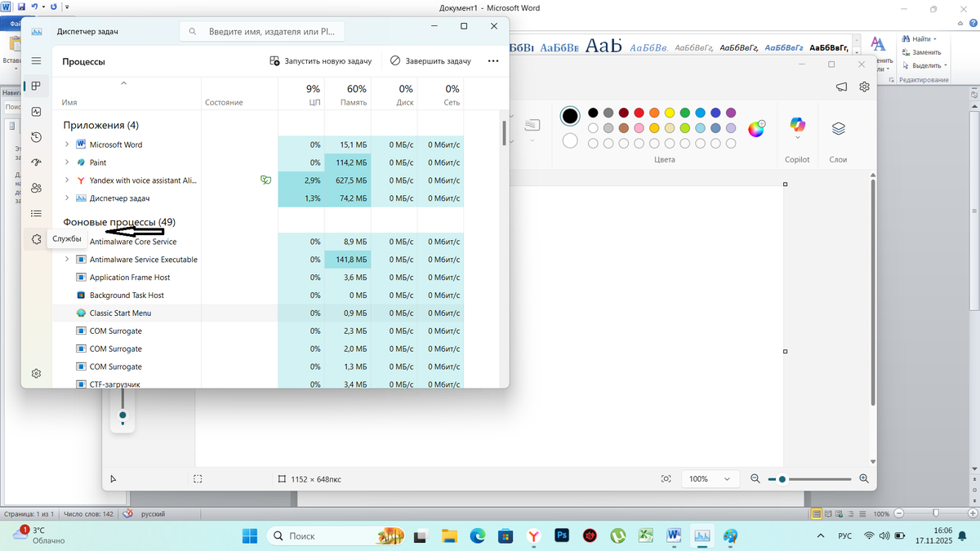
Task: Sort processes by the Диск column header
Action: 394,94
